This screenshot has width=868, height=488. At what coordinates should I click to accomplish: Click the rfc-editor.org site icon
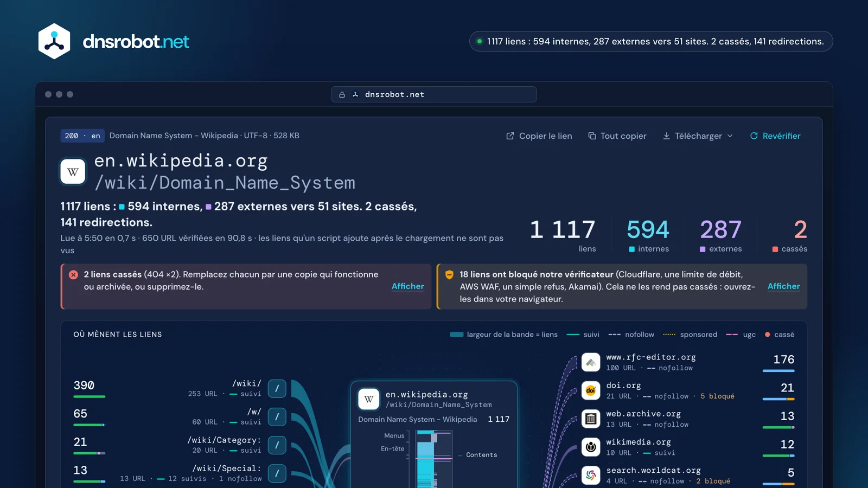tap(591, 362)
